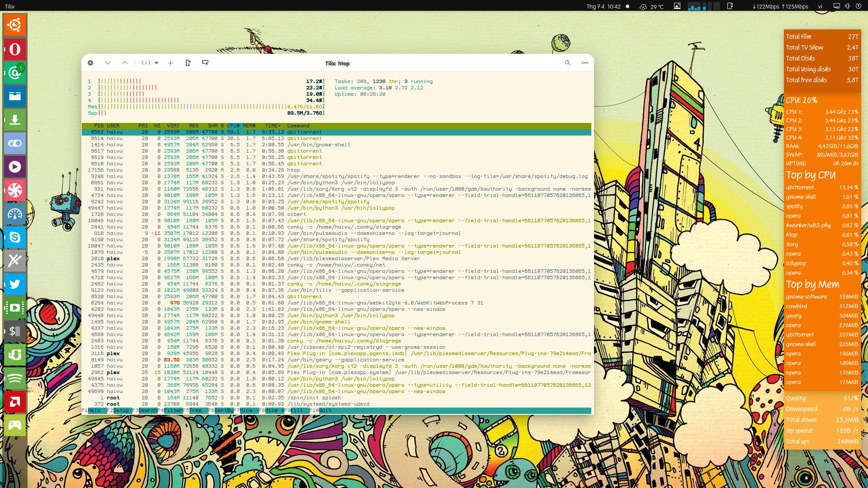868x488 pixels.
Task: Open the mail client with one notification
Action: [15, 72]
